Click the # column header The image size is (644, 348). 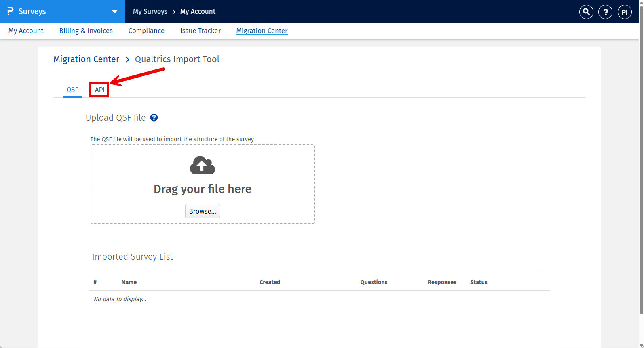click(95, 282)
